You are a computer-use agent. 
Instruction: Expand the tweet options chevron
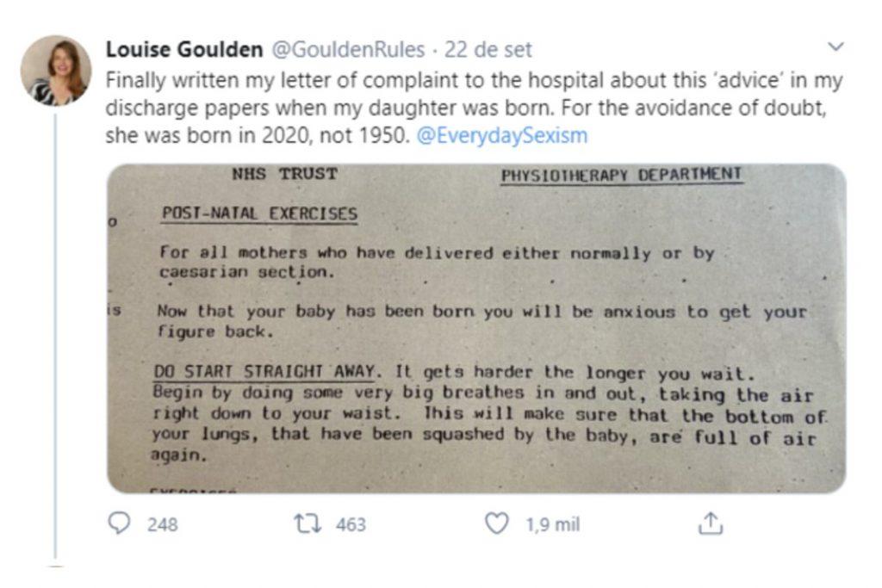tap(835, 46)
